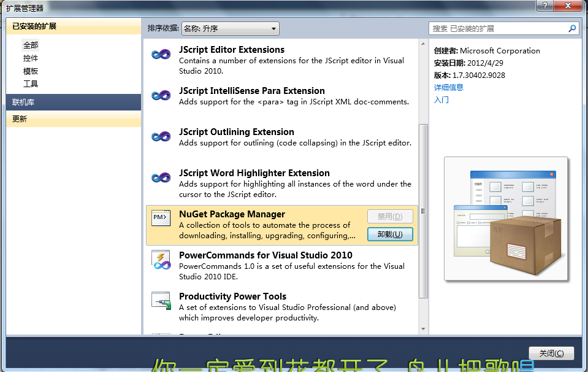Close the 扩展管理器 window with X
The width and height of the screenshot is (588, 372).
[568, 6]
